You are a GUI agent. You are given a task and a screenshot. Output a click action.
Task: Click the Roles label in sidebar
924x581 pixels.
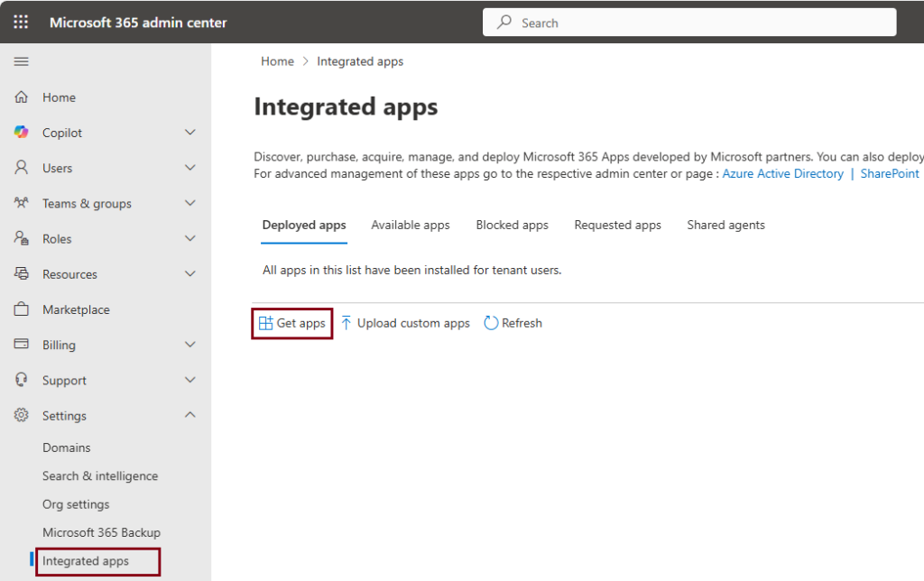57,239
